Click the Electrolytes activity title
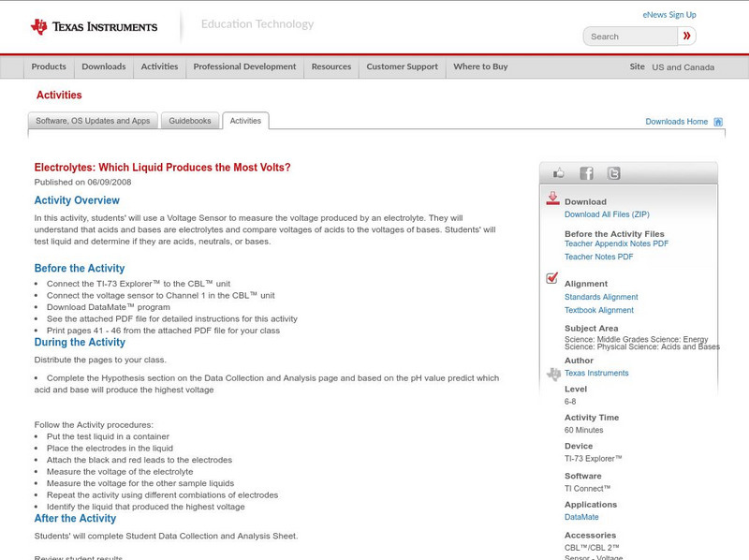 point(162,168)
